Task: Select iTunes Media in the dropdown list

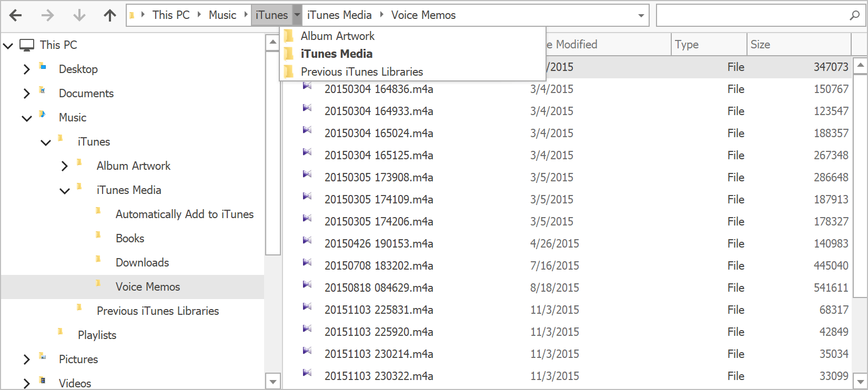Action: (x=336, y=54)
